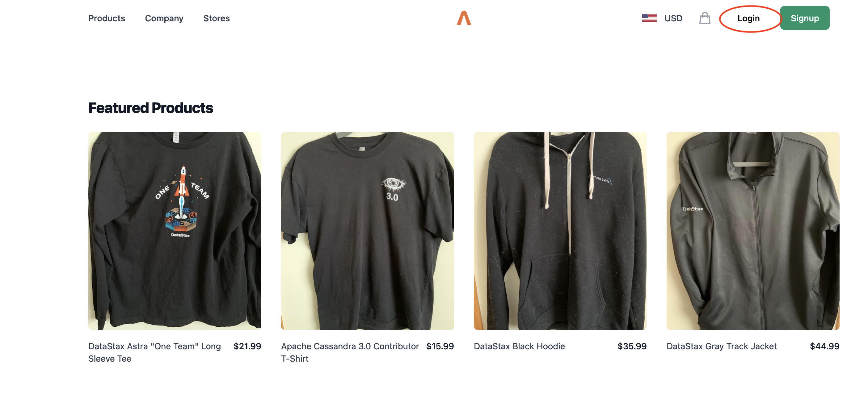The width and height of the screenshot is (868, 420).
Task: Open the Products menu
Action: click(107, 18)
